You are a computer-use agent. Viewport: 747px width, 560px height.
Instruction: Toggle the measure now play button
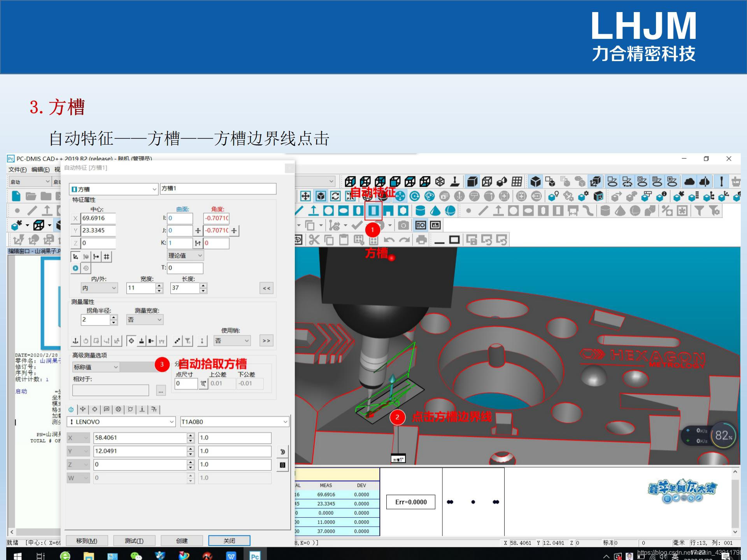pos(75,268)
